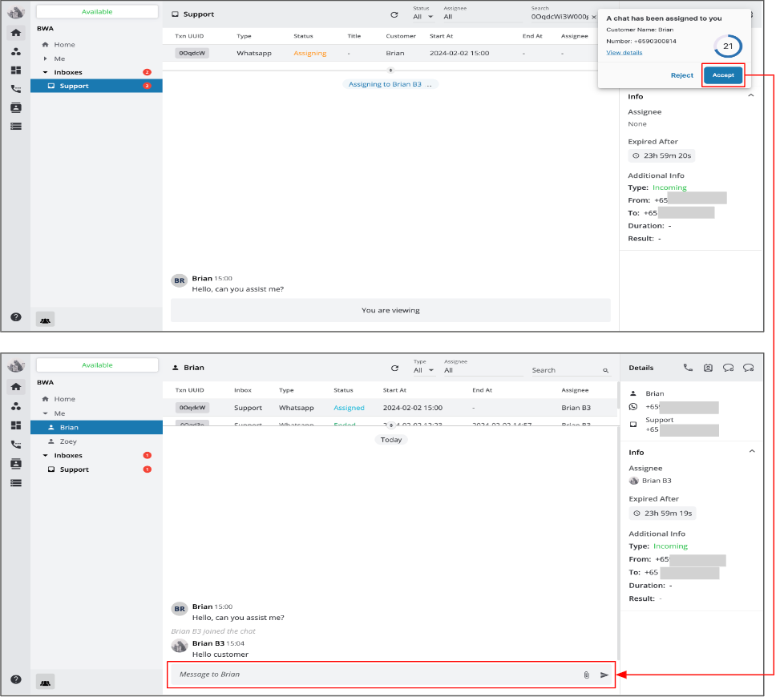The width and height of the screenshot is (784, 697).
Task: Refresh the Support inbox in the top screenshot
Action: click(394, 15)
